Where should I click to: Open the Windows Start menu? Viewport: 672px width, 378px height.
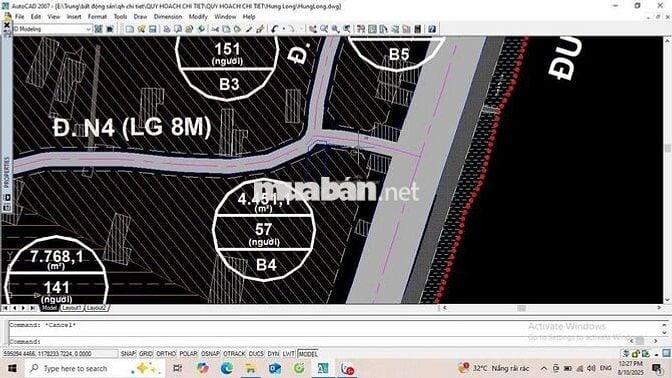click(12, 368)
